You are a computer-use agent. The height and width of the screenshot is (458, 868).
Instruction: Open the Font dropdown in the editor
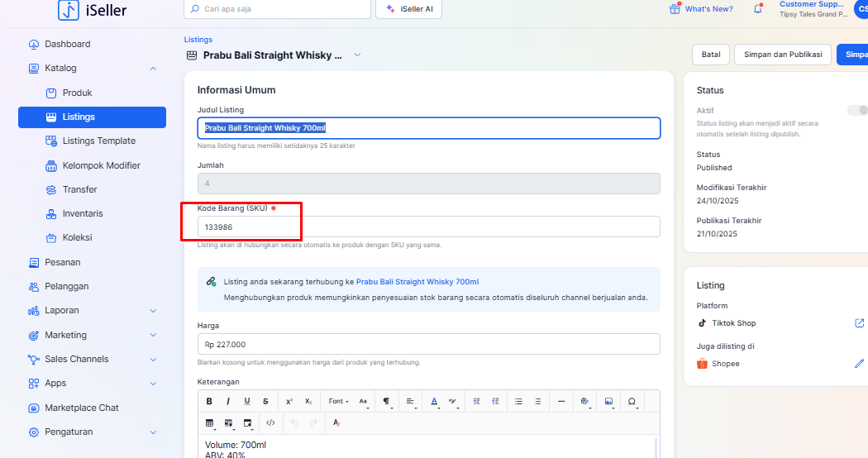click(x=337, y=401)
